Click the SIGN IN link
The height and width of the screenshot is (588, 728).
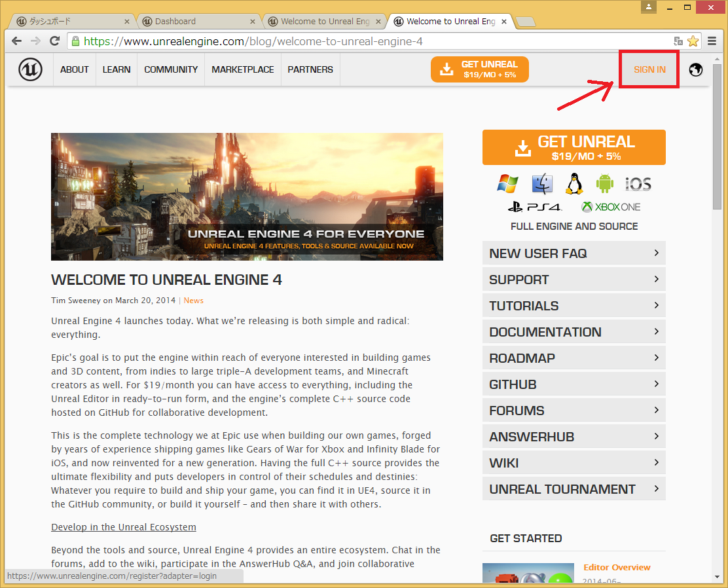pyautogui.click(x=649, y=69)
